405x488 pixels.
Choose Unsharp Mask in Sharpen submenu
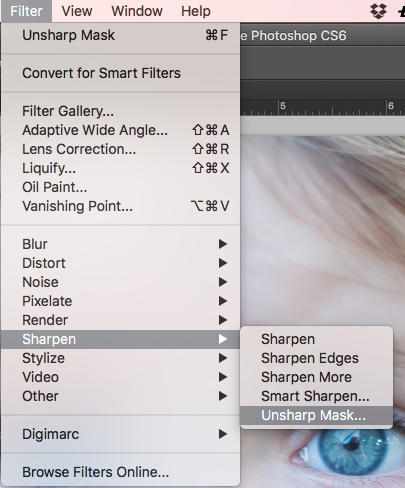tap(316, 415)
